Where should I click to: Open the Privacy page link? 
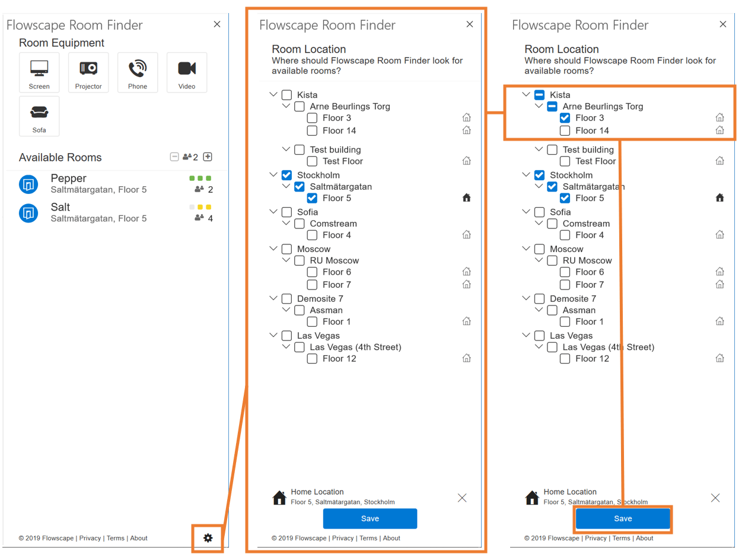(90, 538)
